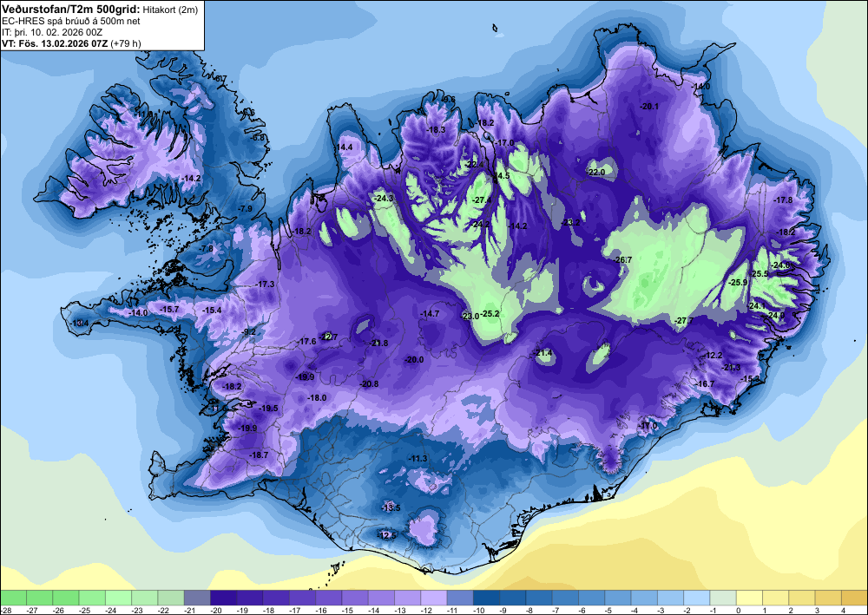Screen dimensions: 868x615
Task: Select the grey-blue legend swatch at -21
Action: [197, 598]
